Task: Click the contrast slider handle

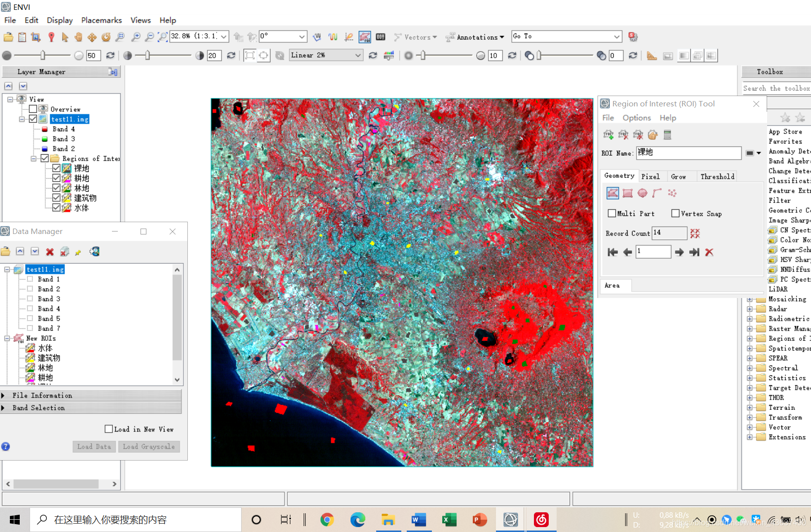Action: point(147,55)
